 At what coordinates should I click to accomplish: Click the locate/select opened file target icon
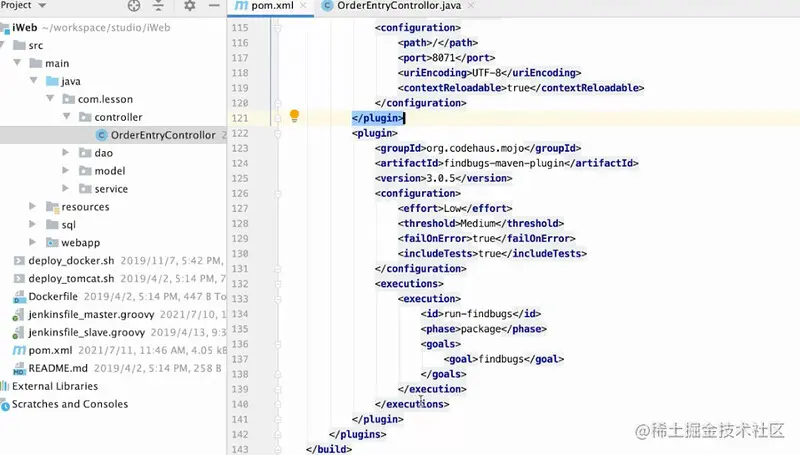pyautogui.click(x=134, y=6)
